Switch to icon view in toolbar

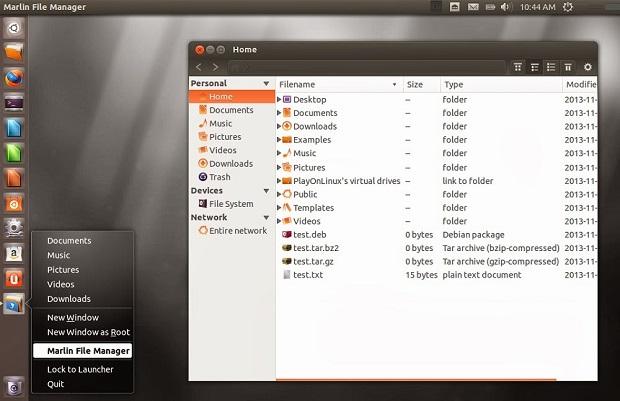click(518, 67)
